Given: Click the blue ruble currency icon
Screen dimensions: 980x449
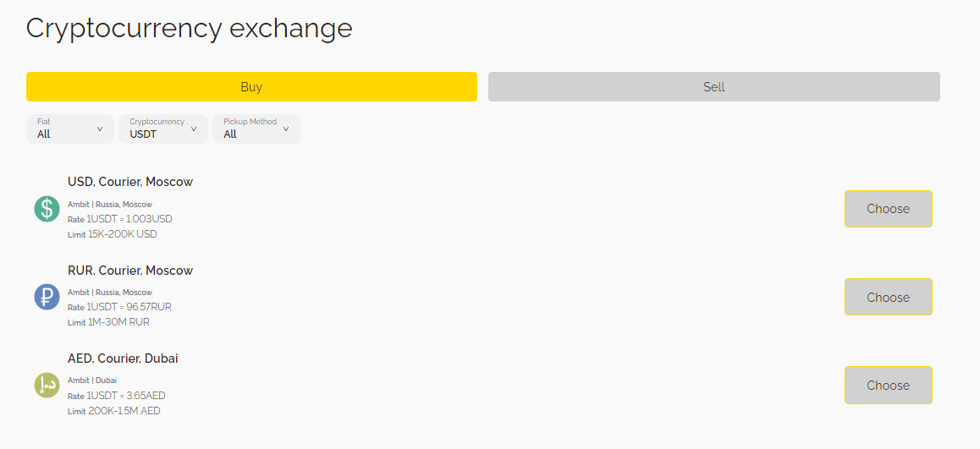Looking at the screenshot, I should [47, 297].
